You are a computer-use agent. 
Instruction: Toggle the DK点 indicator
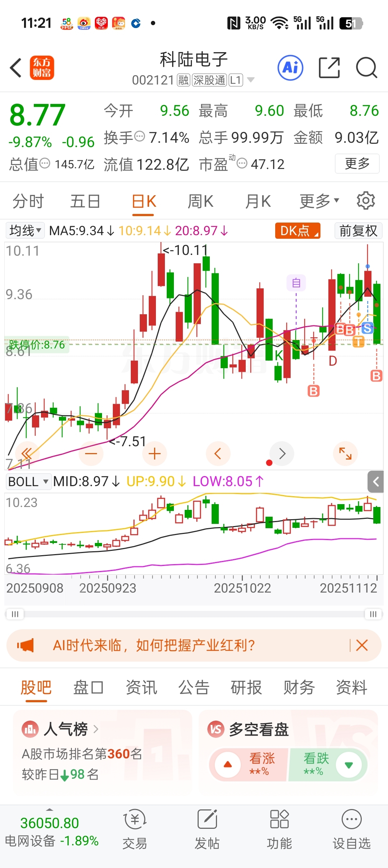click(x=298, y=230)
